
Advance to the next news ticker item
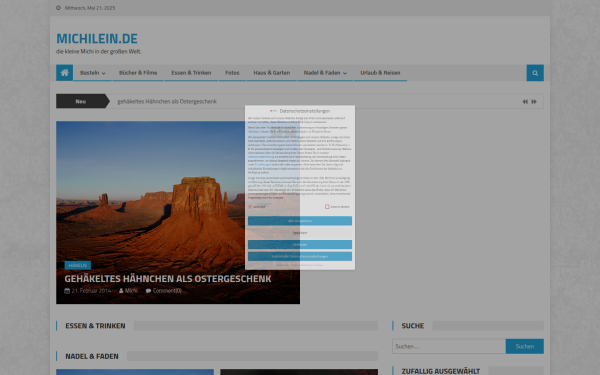pos(534,101)
